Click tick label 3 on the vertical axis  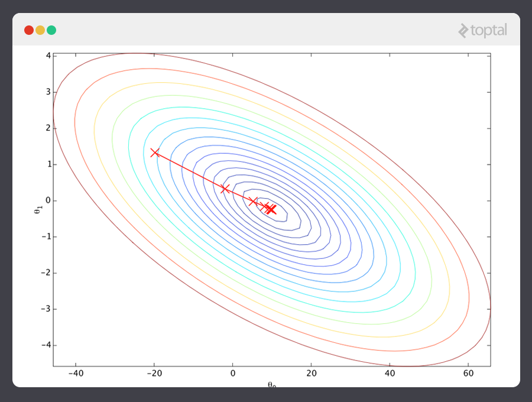(x=48, y=92)
